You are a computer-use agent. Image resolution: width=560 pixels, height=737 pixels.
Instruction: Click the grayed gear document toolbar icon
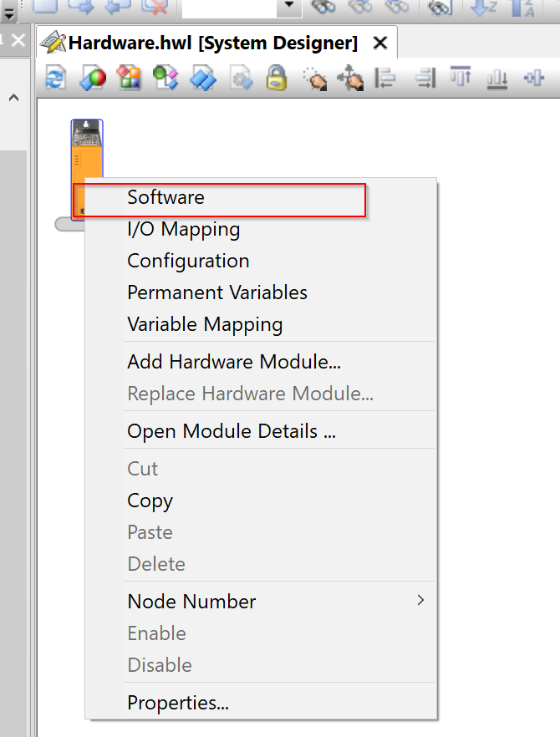coord(242,78)
